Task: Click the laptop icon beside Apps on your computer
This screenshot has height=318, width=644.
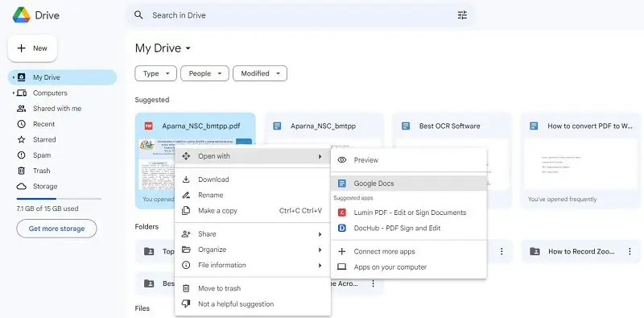Action: click(341, 267)
